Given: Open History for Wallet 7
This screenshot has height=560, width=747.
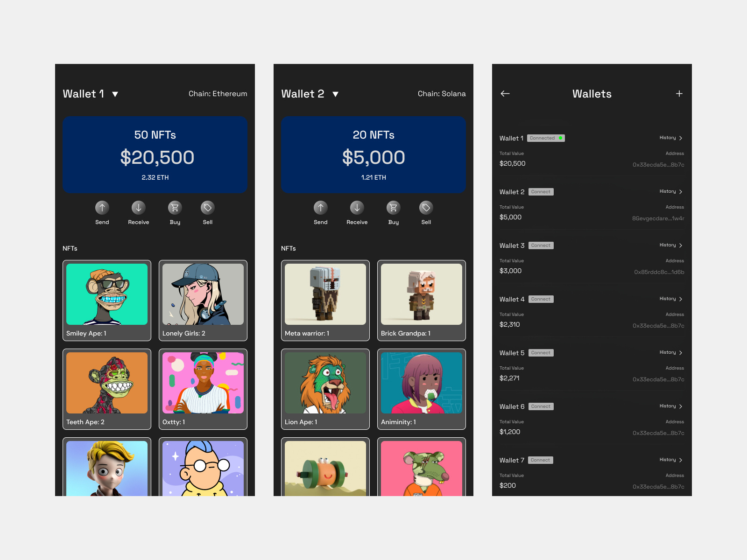Looking at the screenshot, I should coord(670,460).
